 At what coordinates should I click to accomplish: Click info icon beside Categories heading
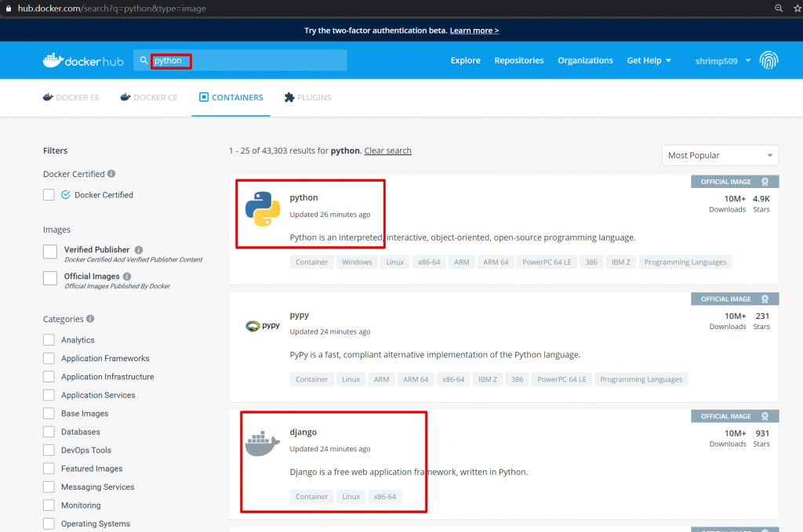click(x=91, y=319)
